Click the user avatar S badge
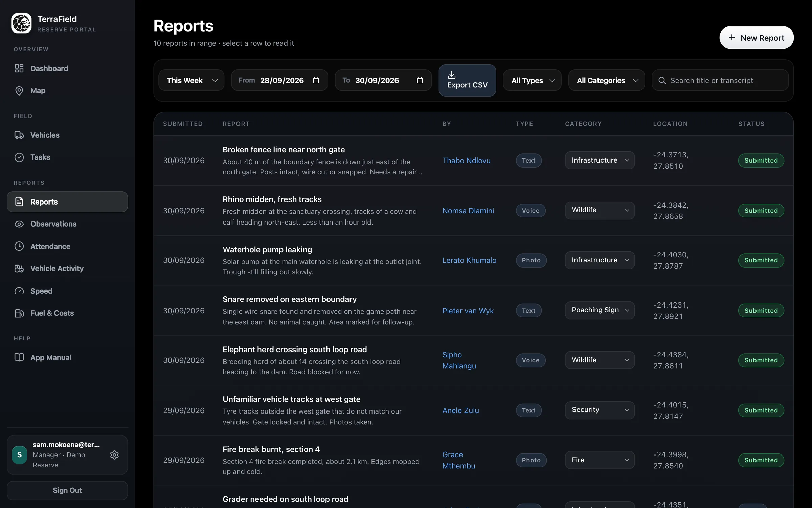Screen dimensions: 812x508 coord(19,455)
